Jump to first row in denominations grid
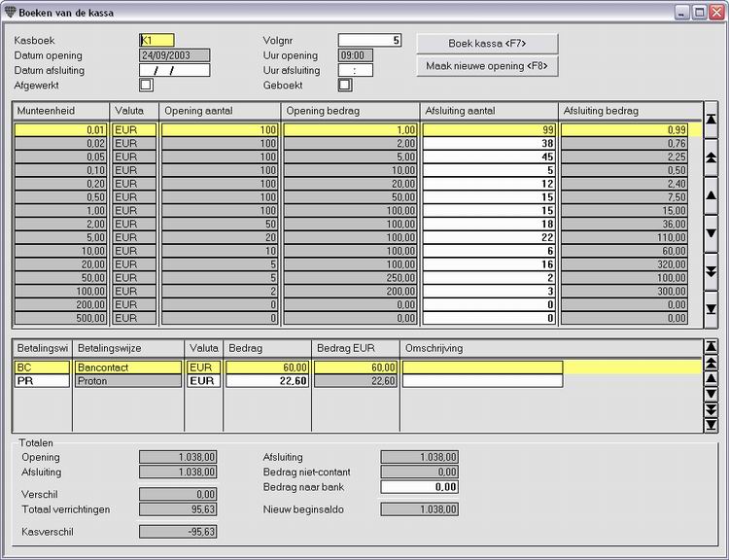Screen dimensions: 729x560 coord(711,120)
